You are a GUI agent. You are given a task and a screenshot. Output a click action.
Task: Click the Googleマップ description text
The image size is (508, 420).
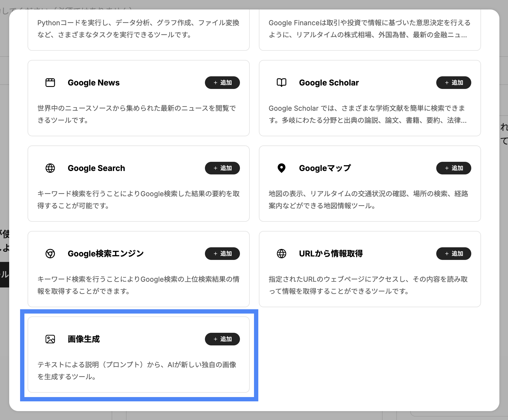(368, 199)
